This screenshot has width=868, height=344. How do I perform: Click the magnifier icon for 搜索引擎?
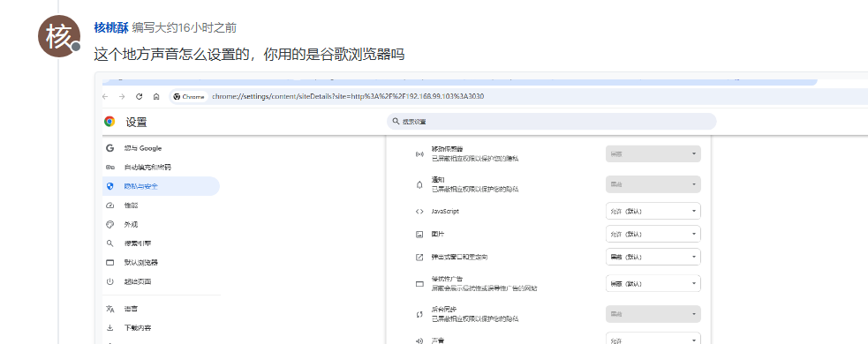(110, 243)
